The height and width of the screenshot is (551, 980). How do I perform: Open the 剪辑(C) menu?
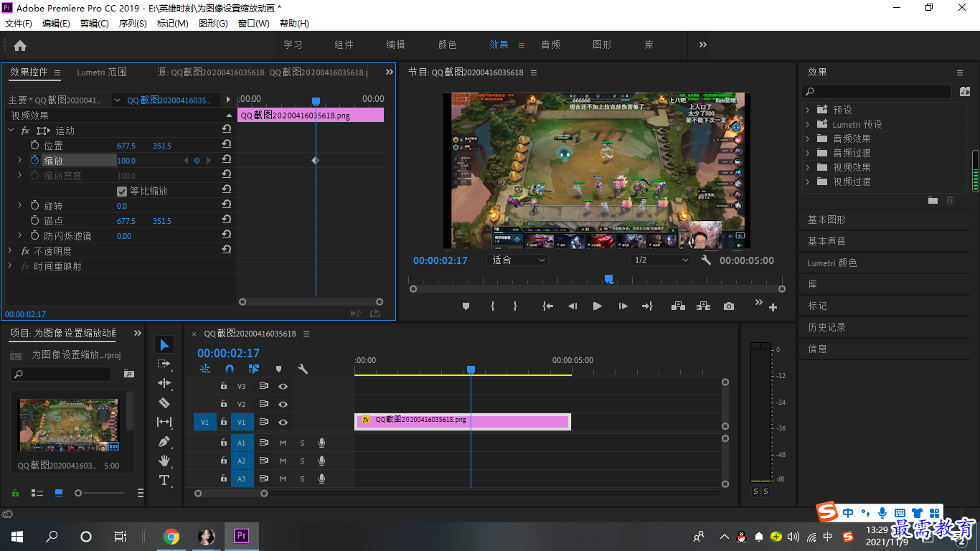pyautogui.click(x=95, y=23)
